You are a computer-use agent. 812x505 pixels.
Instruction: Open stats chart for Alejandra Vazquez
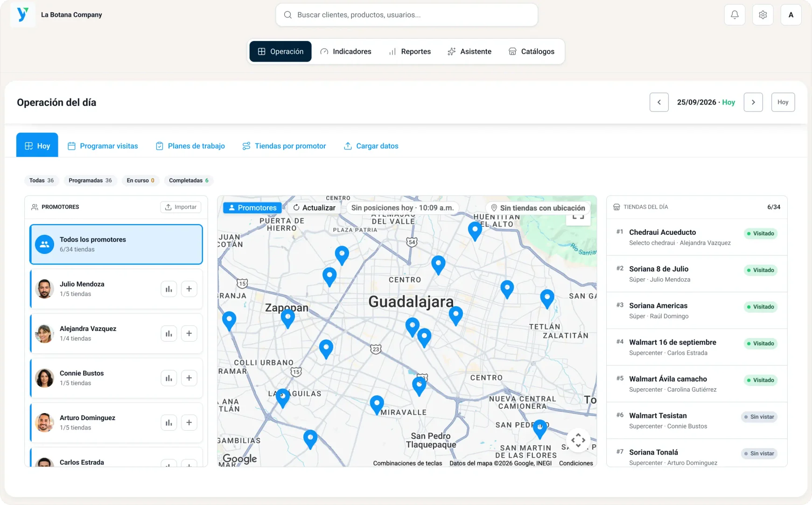169,333
